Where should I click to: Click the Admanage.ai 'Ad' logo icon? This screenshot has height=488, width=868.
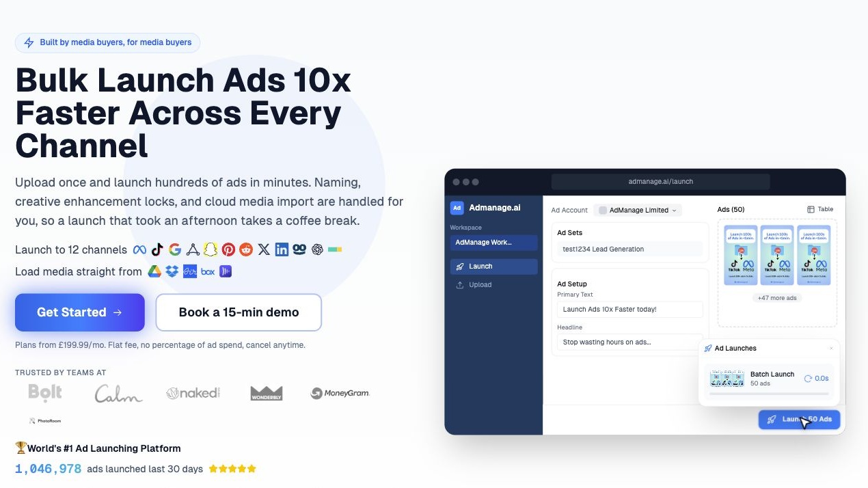[457, 208]
